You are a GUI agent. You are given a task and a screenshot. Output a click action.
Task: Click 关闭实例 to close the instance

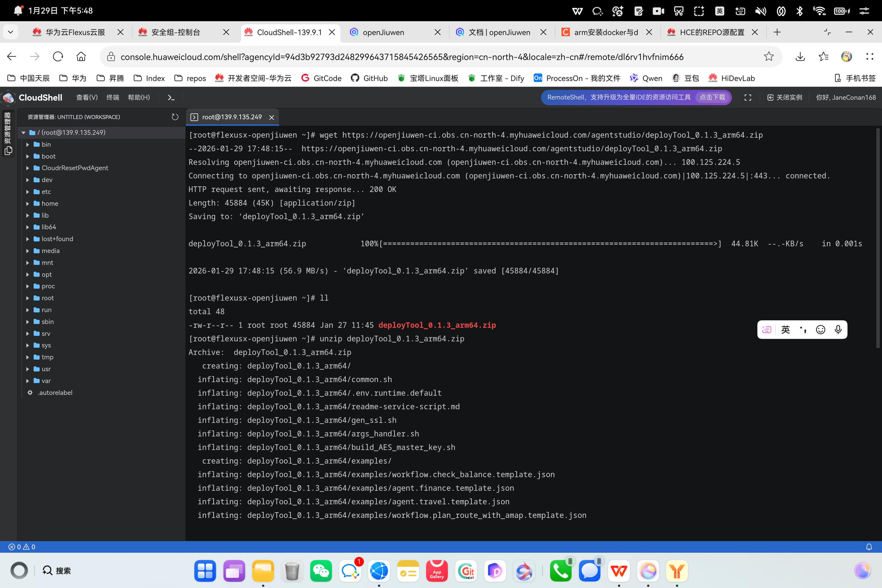pyautogui.click(x=784, y=98)
